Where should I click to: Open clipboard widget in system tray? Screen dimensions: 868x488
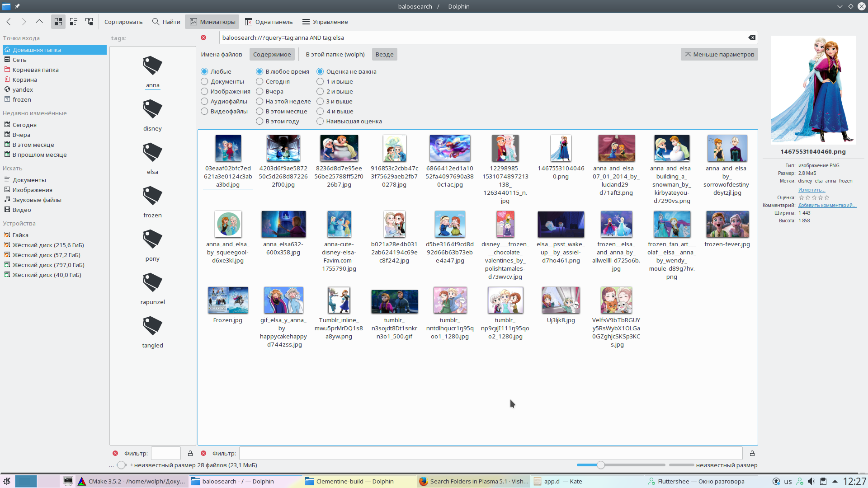823,481
